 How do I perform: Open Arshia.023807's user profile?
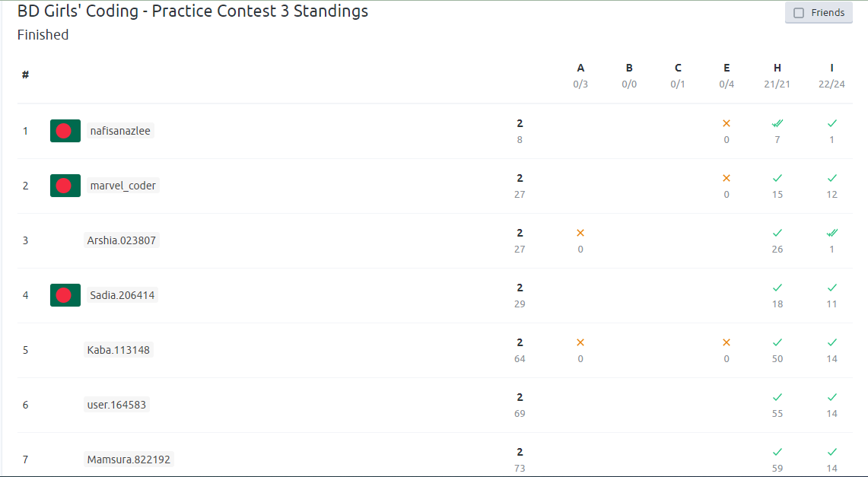122,240
